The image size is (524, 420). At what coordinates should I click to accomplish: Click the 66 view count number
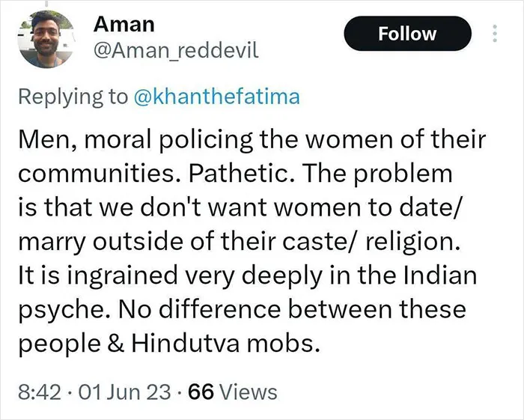201,392
